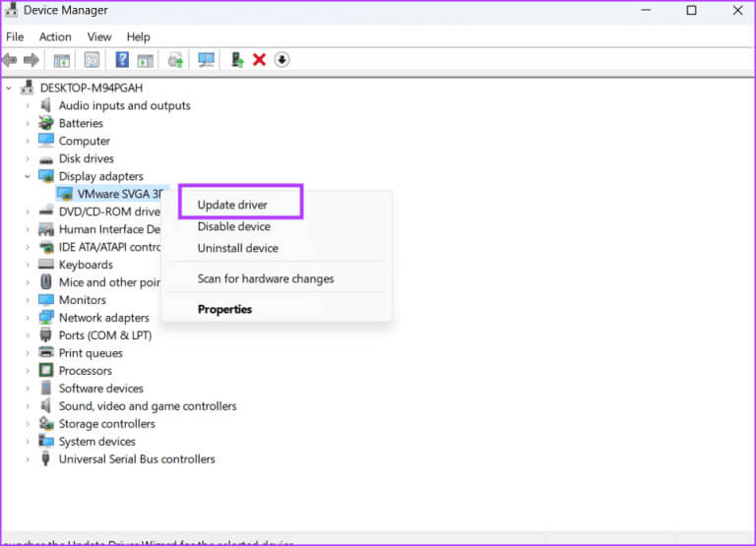Click the Scan for hardware changes monitor icon
756x546 pixels.
point(207,60)
